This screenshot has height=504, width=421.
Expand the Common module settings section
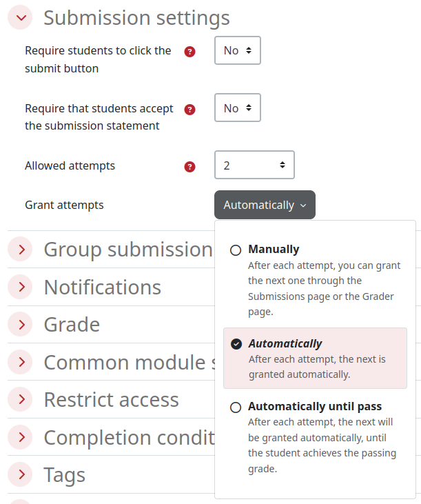[x=21, y=362]
